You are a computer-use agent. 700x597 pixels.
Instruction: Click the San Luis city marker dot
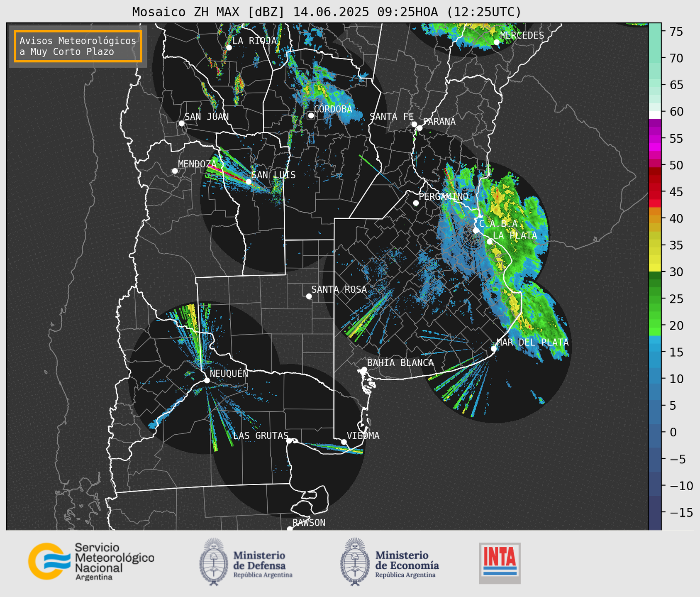tap(249, 181)
